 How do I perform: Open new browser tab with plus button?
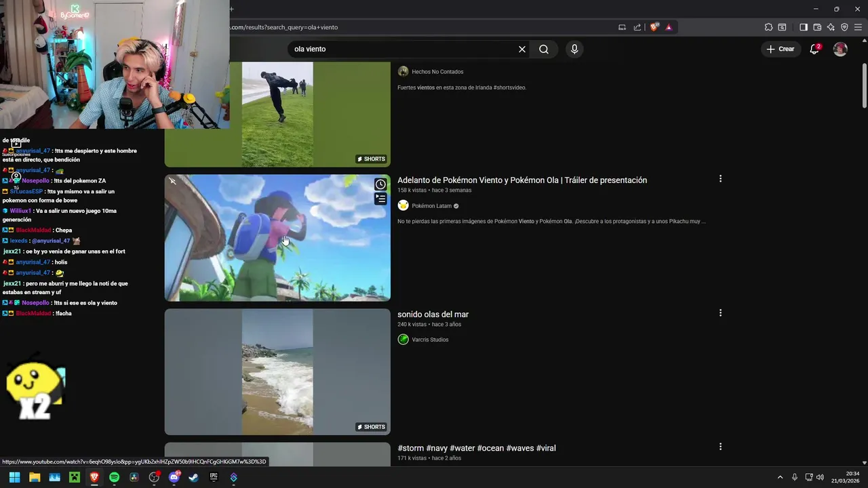pos(231,9)
